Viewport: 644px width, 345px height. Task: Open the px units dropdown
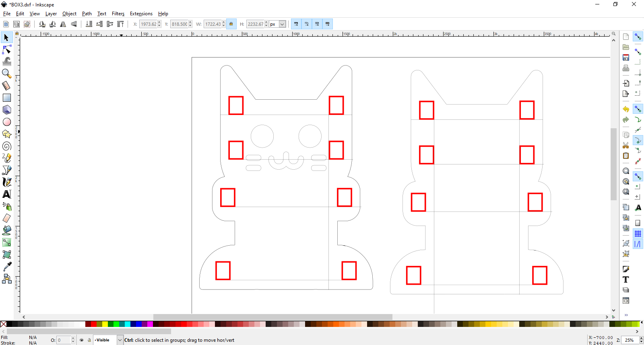coord(282,24)
